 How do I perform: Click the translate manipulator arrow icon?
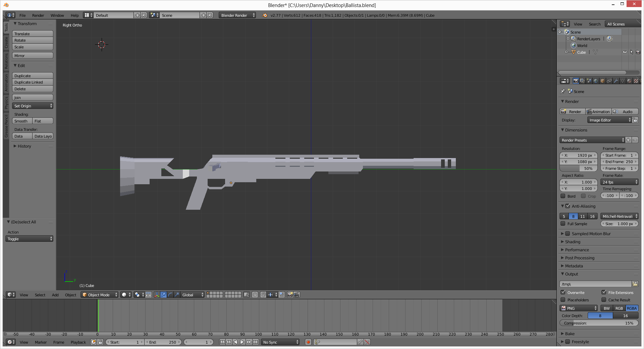point(163,295)
